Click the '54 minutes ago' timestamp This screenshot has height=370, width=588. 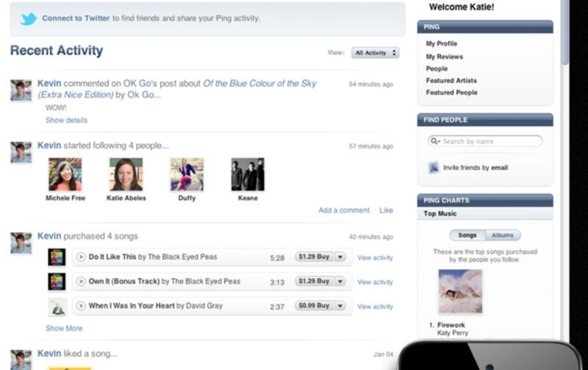pyautogui.click(x=371, y=85)
